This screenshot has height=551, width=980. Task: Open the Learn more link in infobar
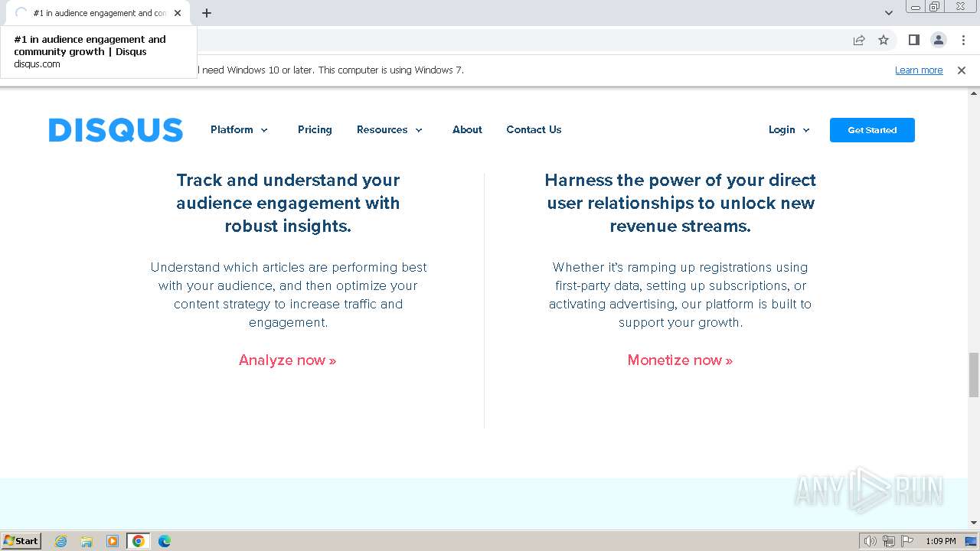(919, 70)
